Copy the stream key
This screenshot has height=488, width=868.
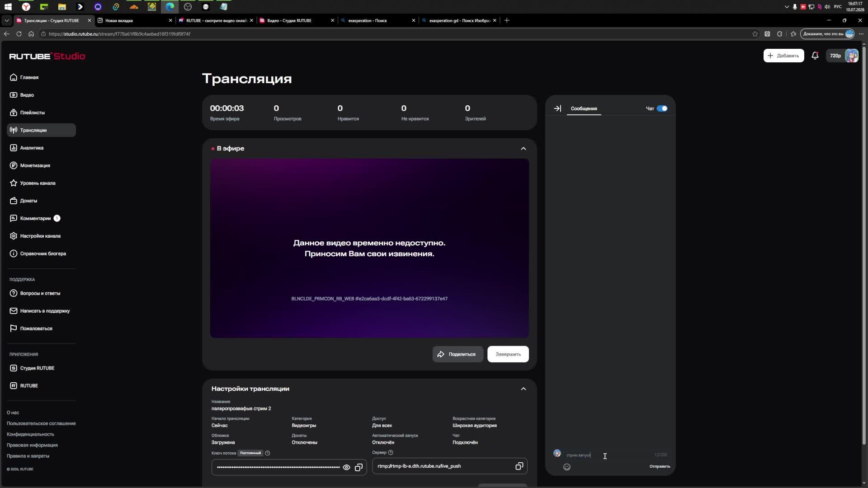(359, 468)
